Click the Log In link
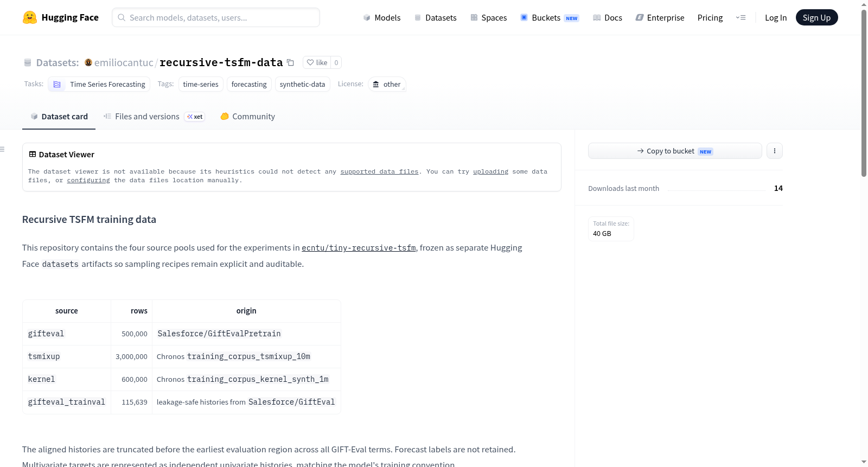 point(776,17)
